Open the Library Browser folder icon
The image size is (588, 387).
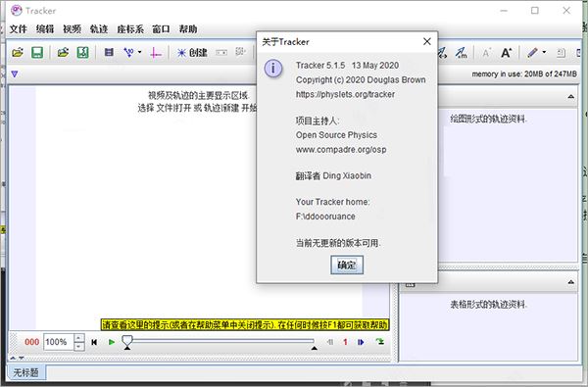[x=63, y=53]
